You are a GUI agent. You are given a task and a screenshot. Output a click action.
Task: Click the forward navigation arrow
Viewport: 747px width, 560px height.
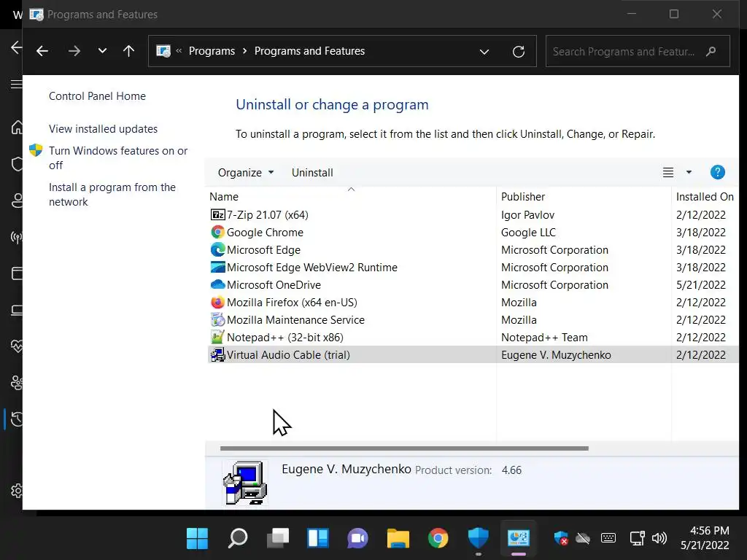coord(74,51)
